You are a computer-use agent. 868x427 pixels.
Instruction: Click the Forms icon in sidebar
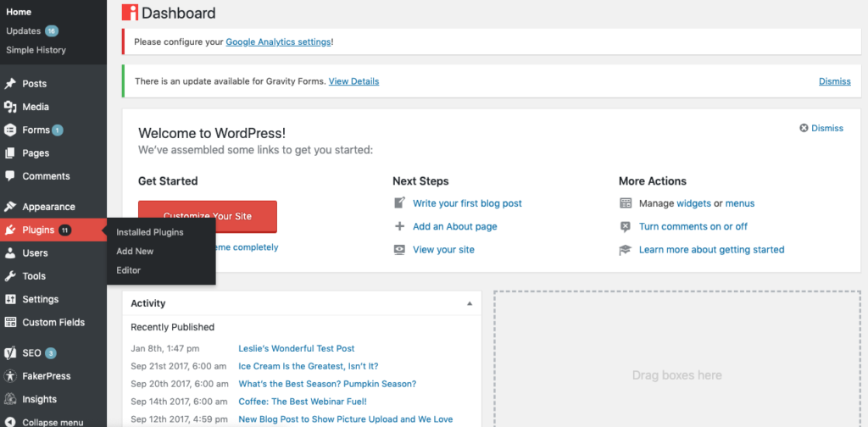[x=10, y=130]
